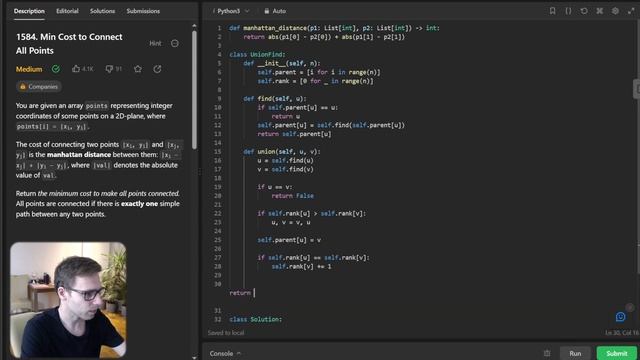Screen dimensions: 640x360
Task: Click the description panel scrollbar
Action: pos(194,90)
